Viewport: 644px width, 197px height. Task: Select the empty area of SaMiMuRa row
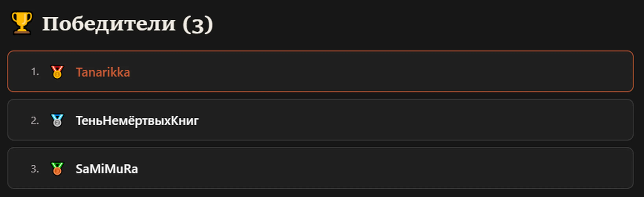383,168
